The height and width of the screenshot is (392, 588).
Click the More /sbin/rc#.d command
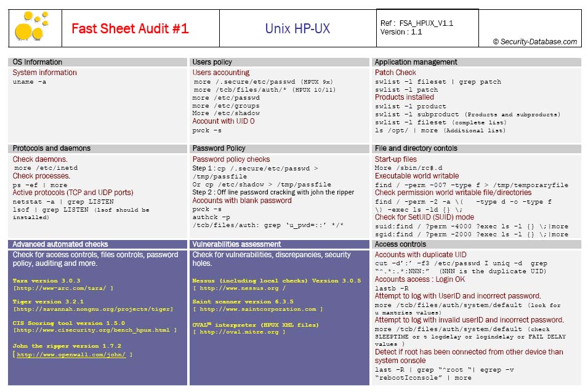[408, 168]
